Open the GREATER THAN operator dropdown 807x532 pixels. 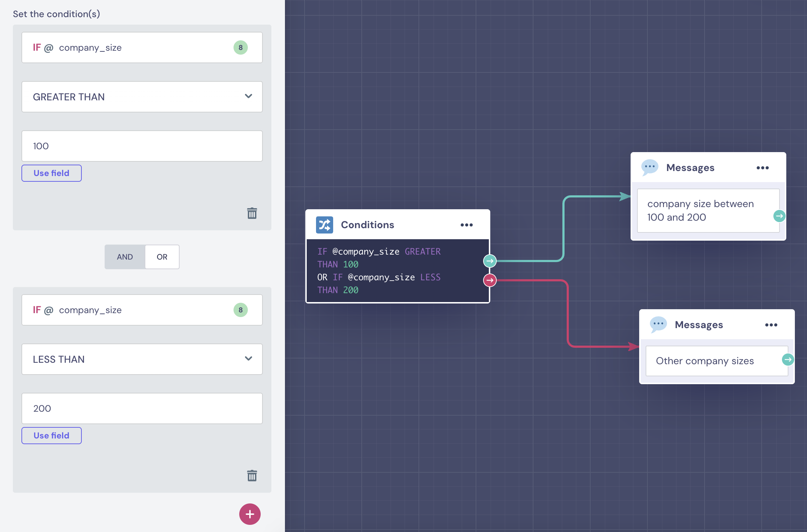(x=142, y=97)
